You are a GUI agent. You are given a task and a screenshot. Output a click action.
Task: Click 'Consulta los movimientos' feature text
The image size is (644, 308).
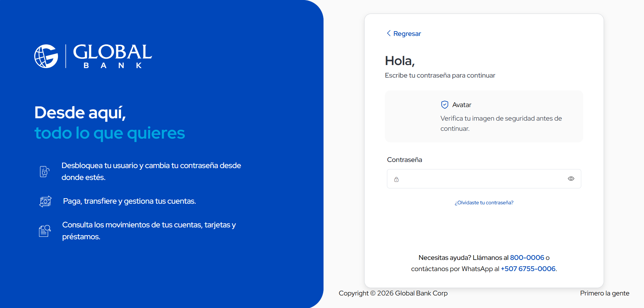coord(149,231)
